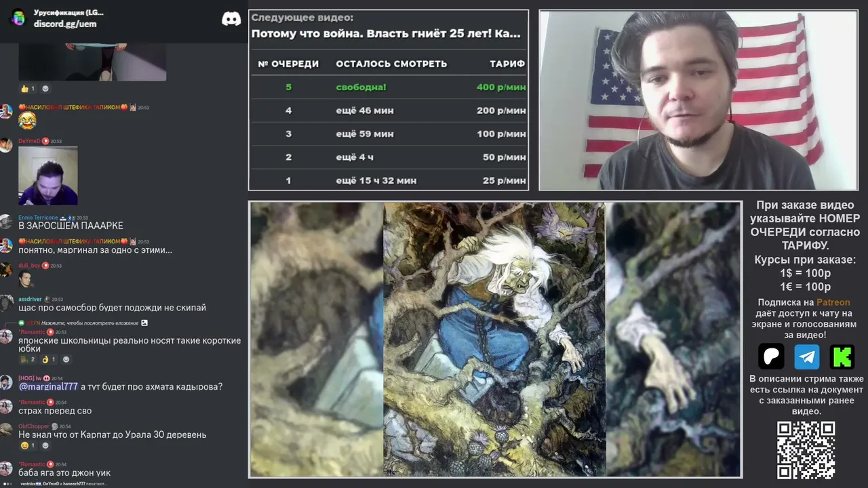Select the 'ещё 59 мин' queue cell
This screenshot has width=868, height=488.
pos(365,134)
